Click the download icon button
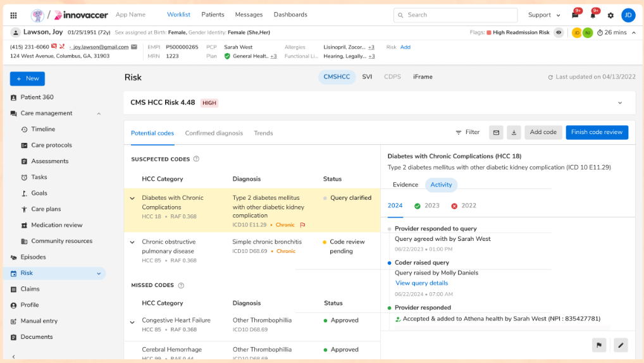Image resolution: width=644 pixels, height=363 pixels. (x=514, y=133)
